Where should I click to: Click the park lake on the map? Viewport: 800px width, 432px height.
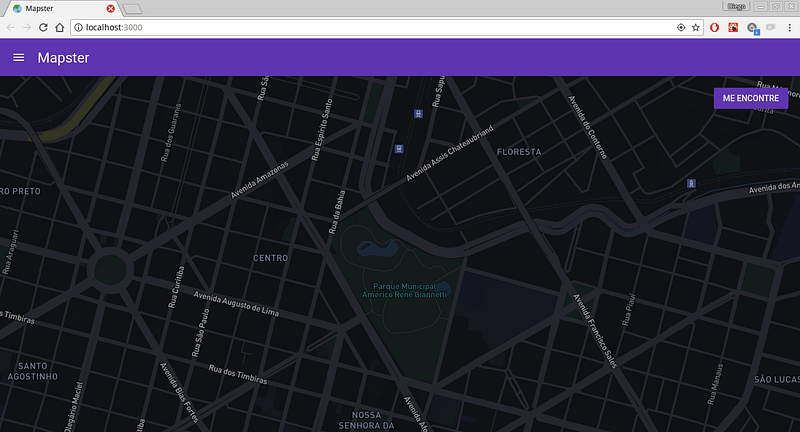point(378,248)
